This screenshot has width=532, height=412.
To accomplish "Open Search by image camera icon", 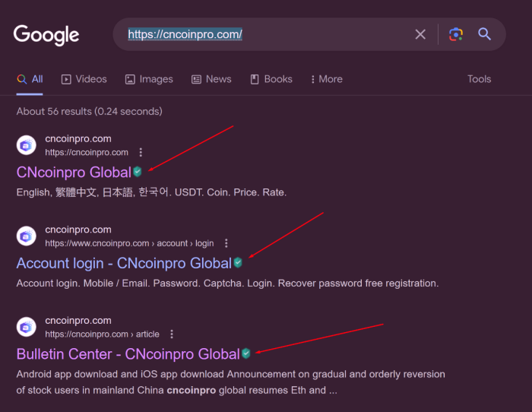I will [x=456, y=34].
